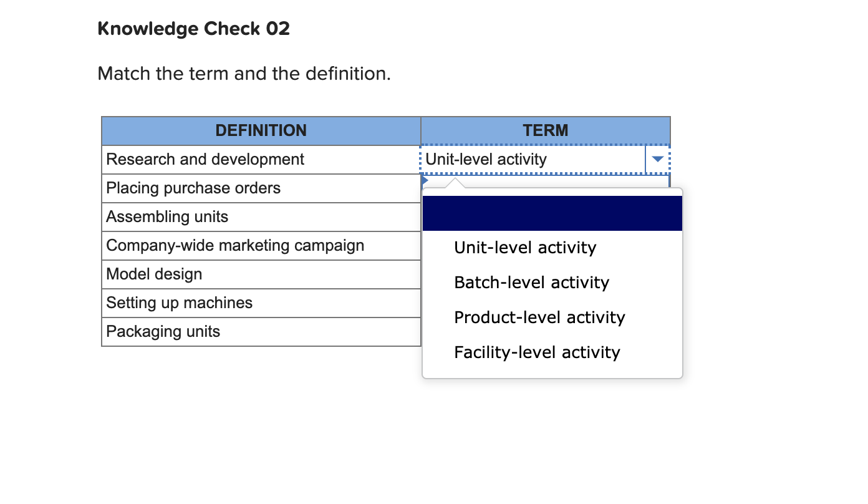Select the "Assembling units" definition cell
The image size is (868, 504).
(166, 216)
